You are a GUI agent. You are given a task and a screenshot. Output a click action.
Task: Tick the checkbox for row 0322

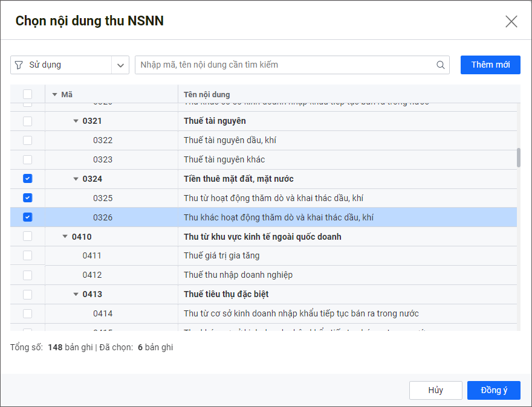(28, 141)
